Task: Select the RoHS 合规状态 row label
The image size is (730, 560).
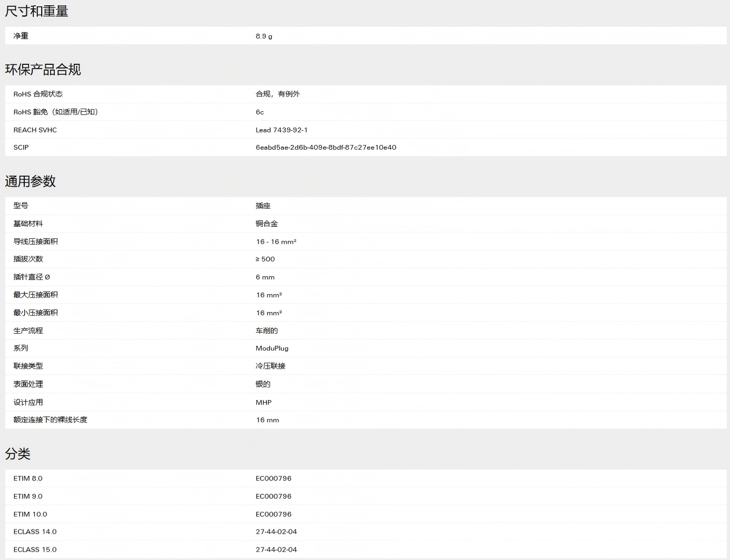Action: point(38,94)
